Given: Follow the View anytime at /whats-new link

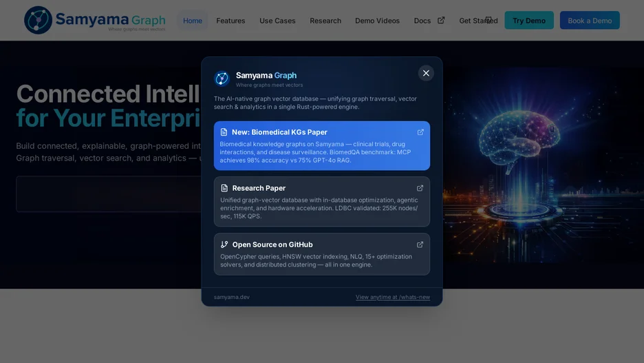Looking at the screenshot, I should coord(393,297).
